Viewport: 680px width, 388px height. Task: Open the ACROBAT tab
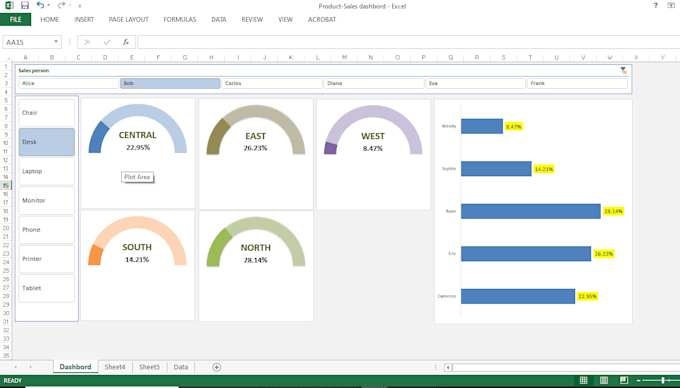[322, 20]
